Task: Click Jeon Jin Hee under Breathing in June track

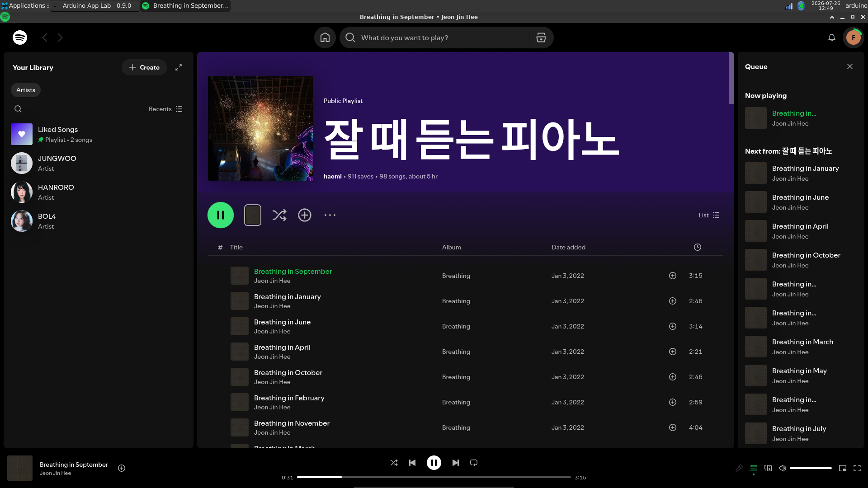Action: (x=272, y=331)
